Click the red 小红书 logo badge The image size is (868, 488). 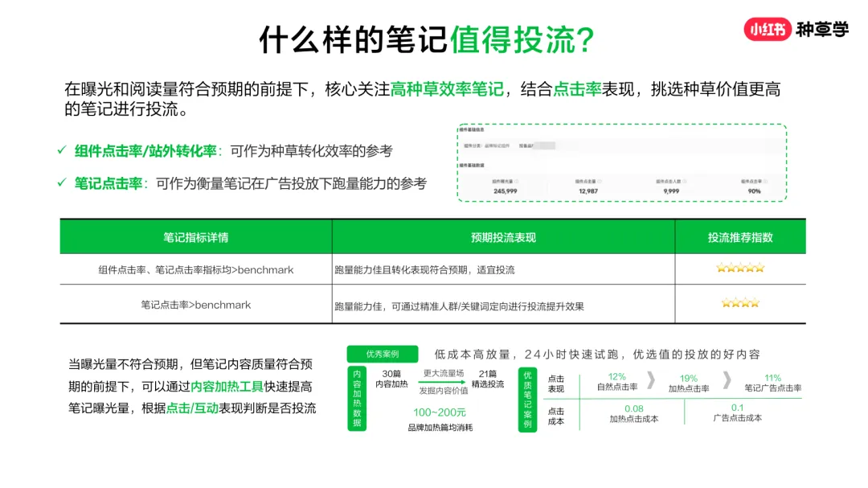(x=767, y=30)
